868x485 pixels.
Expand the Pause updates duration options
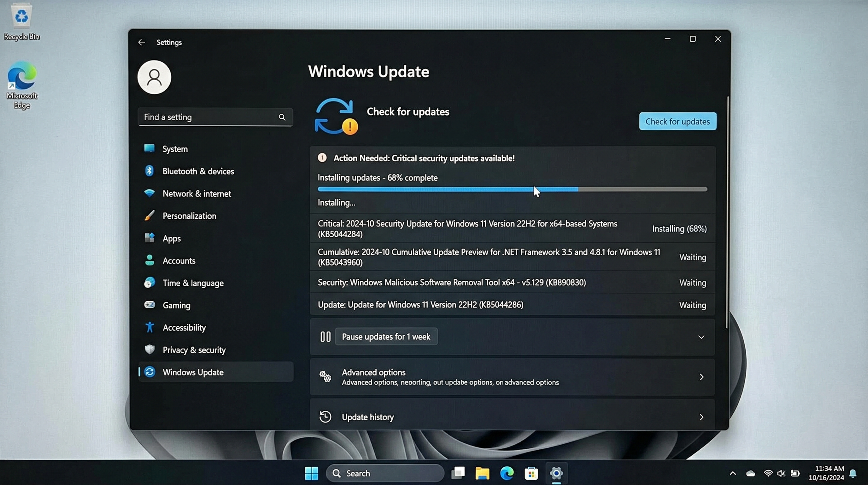[x=701, y=337]
